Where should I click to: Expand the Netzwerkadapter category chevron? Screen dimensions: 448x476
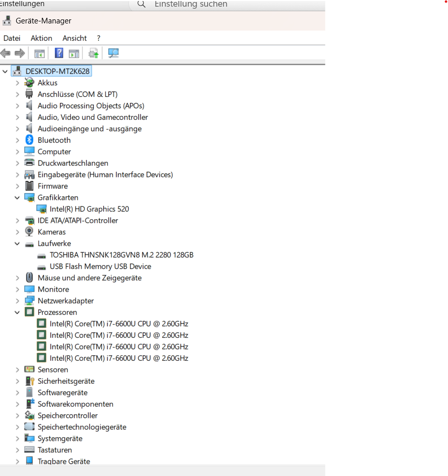point(17,301)
